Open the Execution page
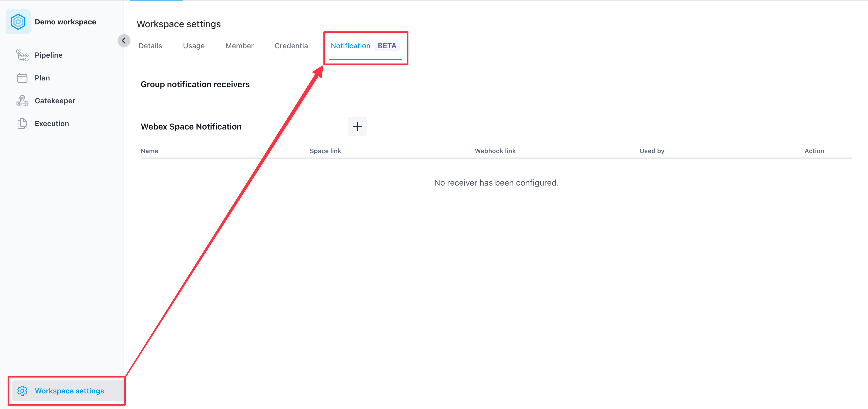868x409 pixels. [x=52, y=124]
